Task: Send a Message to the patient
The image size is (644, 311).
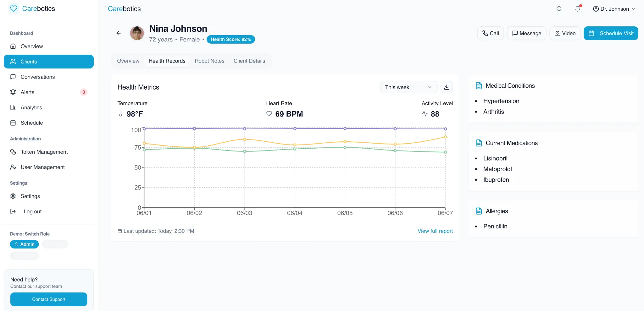Action: point(526,33)
